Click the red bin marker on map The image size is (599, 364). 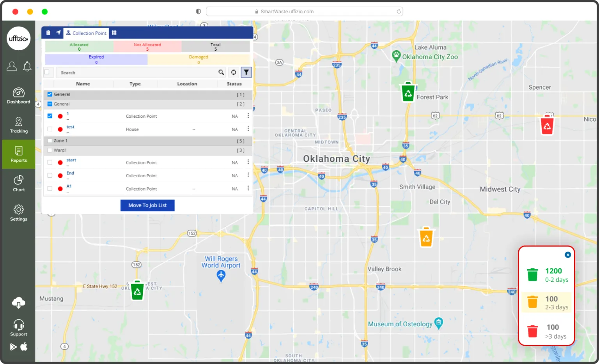(x=547, y=125)
